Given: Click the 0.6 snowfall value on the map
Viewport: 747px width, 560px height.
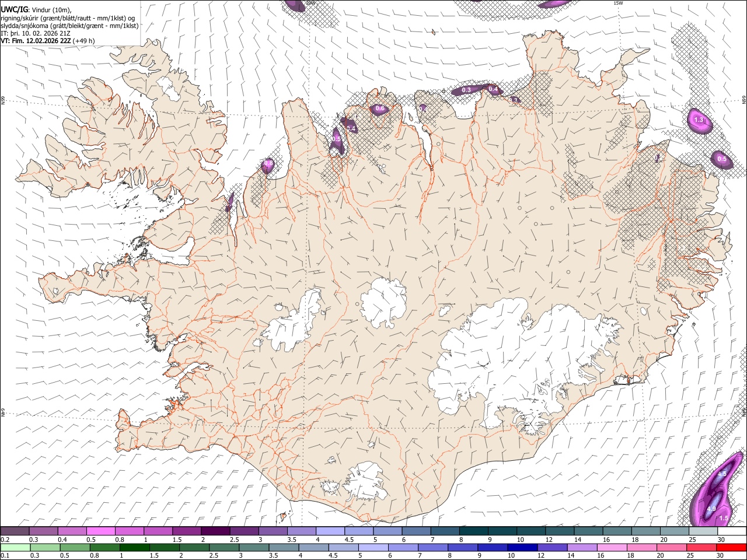Looking at the screenshot, I should click(380, 108).
